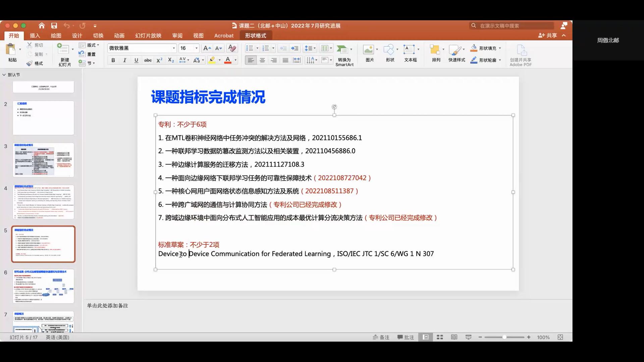Open the Arrange 排列 options

[x=436, y=54]
